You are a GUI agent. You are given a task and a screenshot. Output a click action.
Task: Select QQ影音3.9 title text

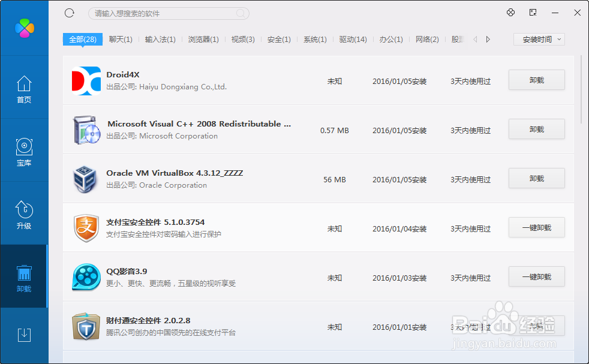coord(127,271)
